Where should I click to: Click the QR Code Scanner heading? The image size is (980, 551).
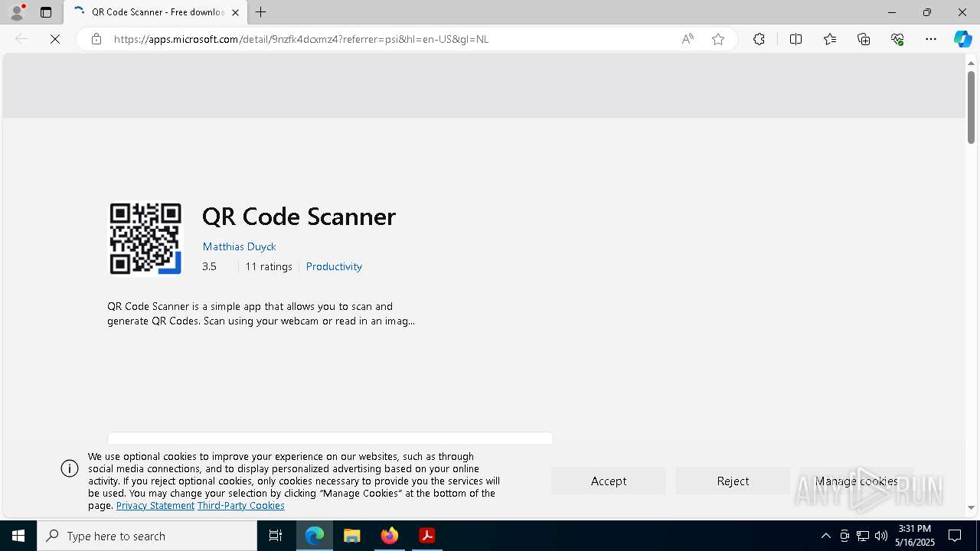[x=299, y=217]
